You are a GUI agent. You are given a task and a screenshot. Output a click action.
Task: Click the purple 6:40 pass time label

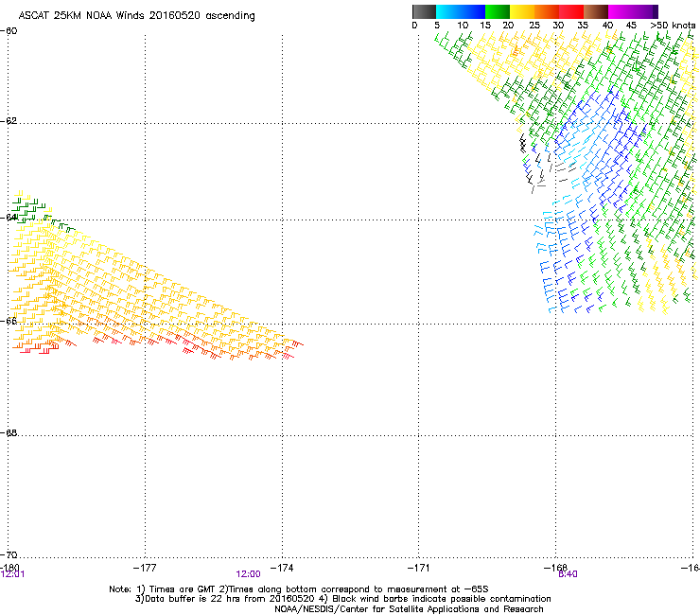click(568, 574)
